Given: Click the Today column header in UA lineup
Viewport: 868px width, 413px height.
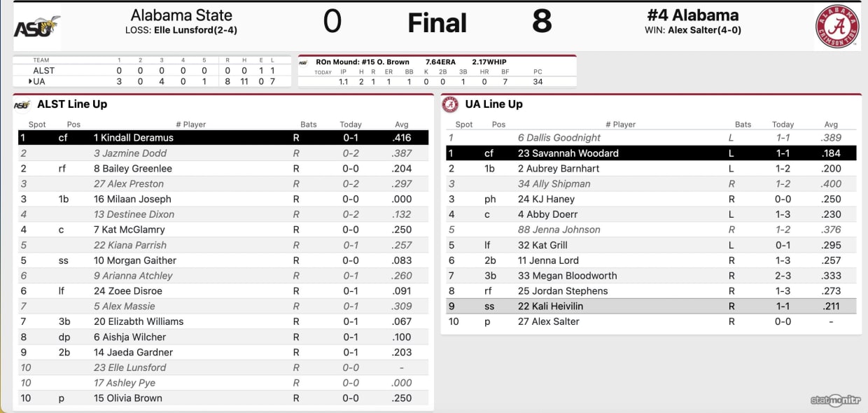Looking at the screenshot, I should tap(783, 125).
